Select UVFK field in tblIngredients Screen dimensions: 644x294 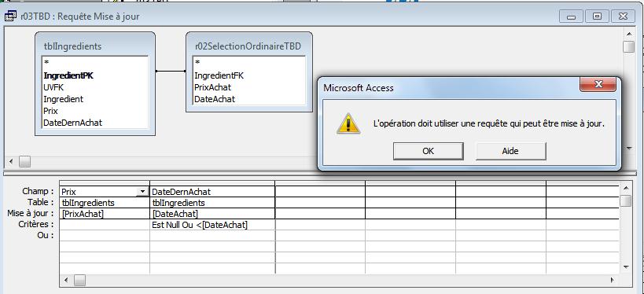tap(53, 87)
